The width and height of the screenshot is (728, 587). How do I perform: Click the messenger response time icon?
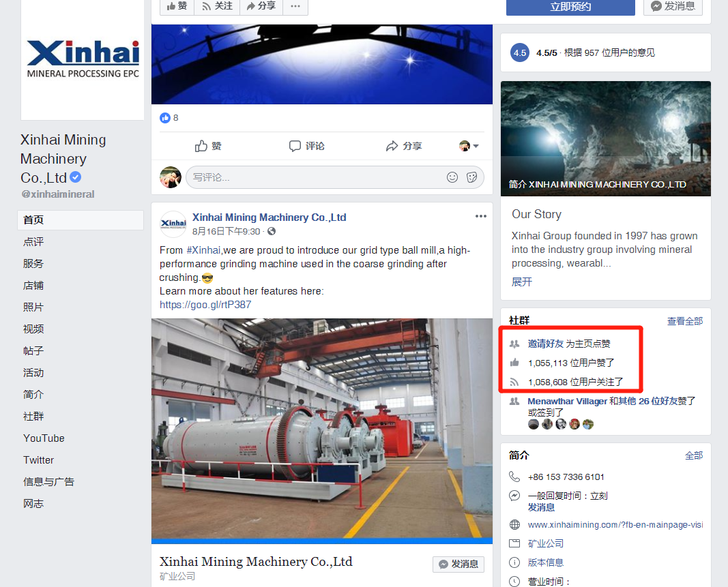(x=514, y=496)
